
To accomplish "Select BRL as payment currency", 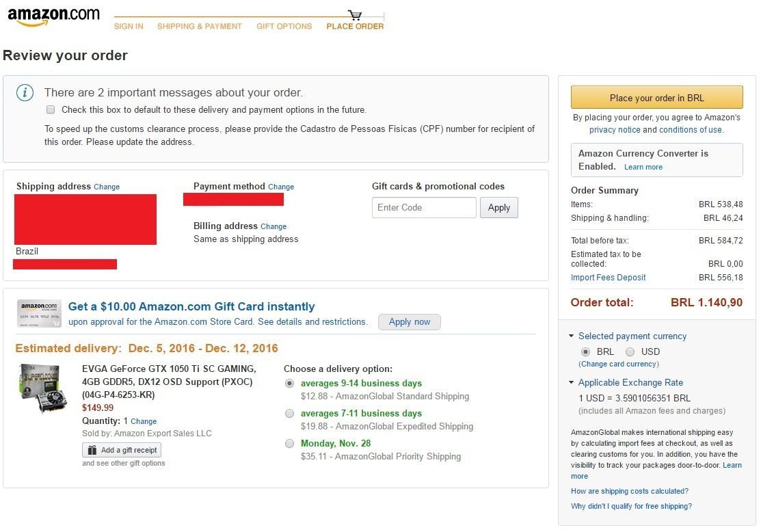I will click(585, 351).
